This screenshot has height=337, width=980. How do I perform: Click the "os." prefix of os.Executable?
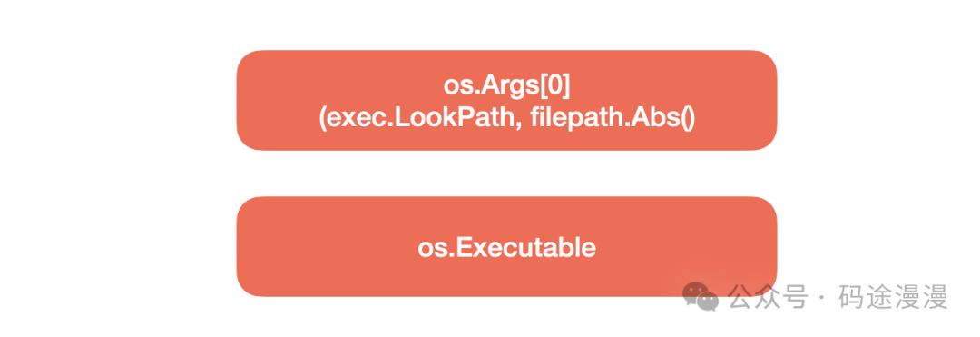click(x=435, y=248)
